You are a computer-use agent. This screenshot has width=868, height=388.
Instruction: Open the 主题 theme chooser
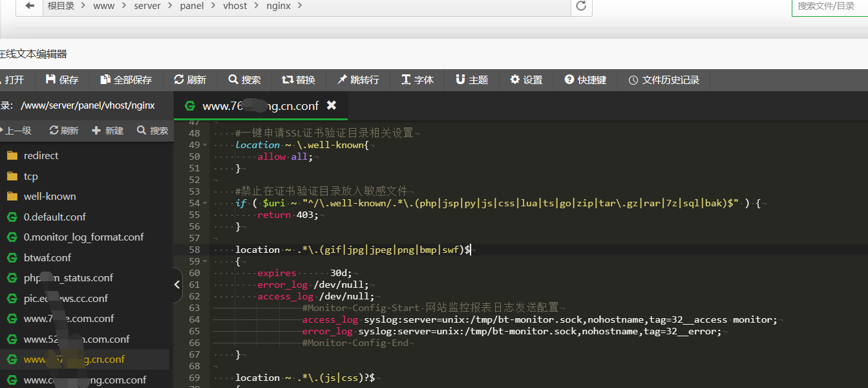pyautogui.click(x=472, y=80)
